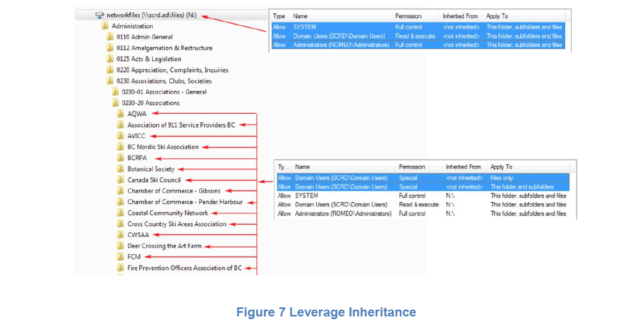644x324 pixels.
Task: Select 0125 Acts & Legislation folder
Action: [148, 59]
